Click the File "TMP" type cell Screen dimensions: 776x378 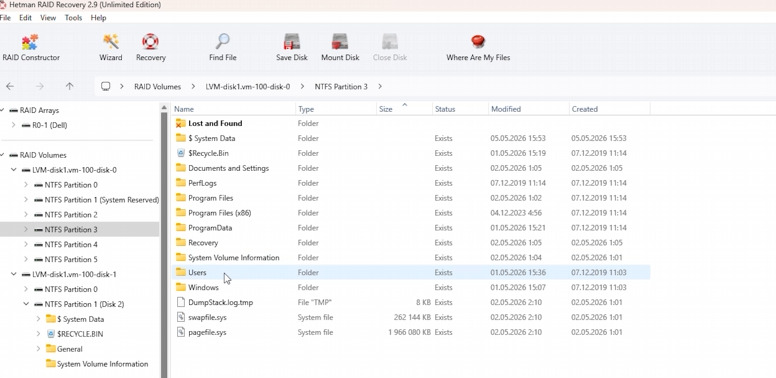(314, 302)
